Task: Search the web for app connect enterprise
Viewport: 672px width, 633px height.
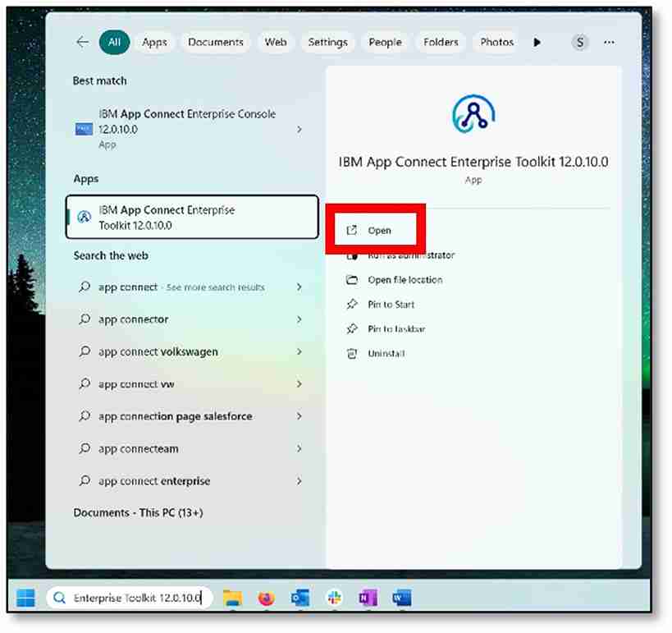Action: pyautogui.click(x=192, y=481)
